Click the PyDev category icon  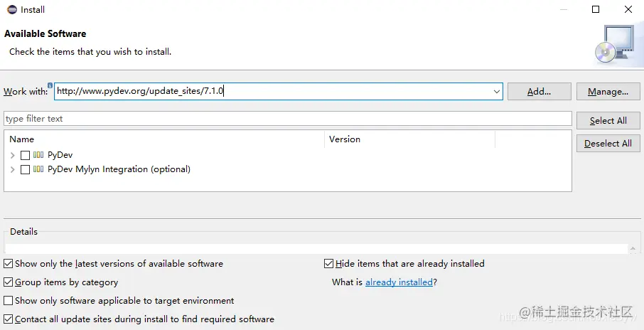[x=38, y=155]
